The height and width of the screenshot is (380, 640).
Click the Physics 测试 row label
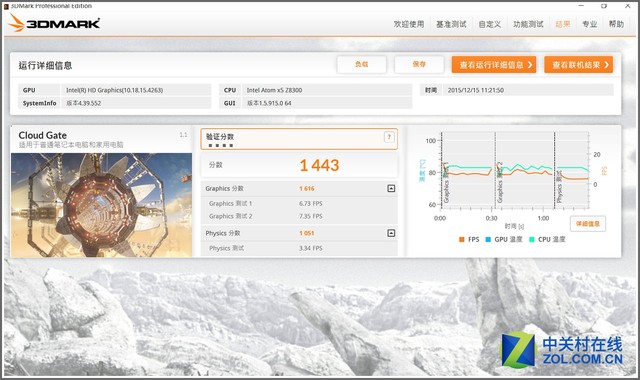click(x=227, y=248)
